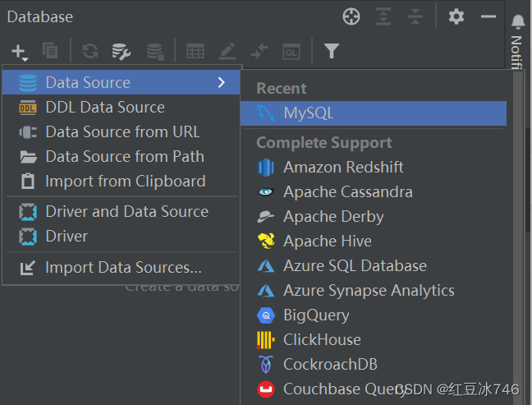Screen dimensions: 532x405
Task: Select DDL Data Source menu entry
Action: pos(122,108)
